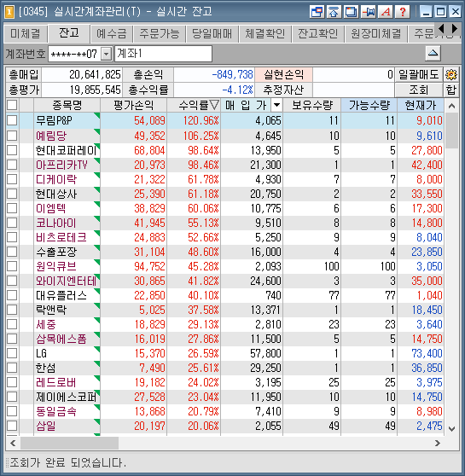Open the 체결확인 tab

265,33
